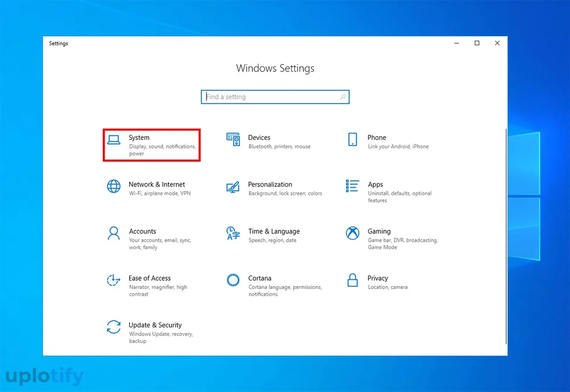Click the Update & Security refresh icon
The height and width of the screenshot is (392, 570).
click(x=114, y=327)
